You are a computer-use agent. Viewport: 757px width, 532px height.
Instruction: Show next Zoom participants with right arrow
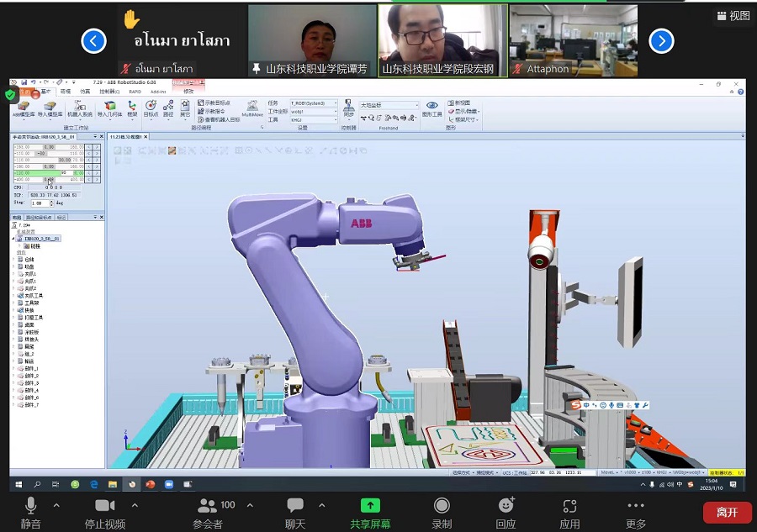pyautogui.click(x=661, y=41)
